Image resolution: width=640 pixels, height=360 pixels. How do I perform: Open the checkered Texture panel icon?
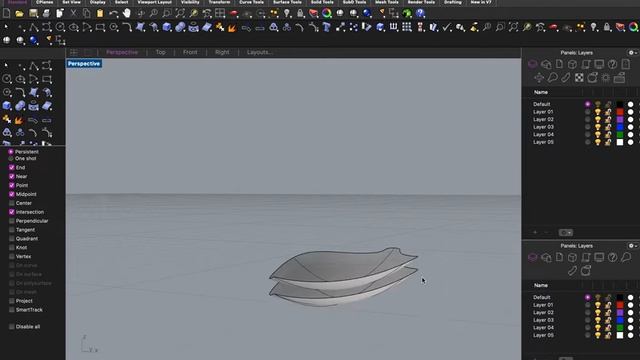[579, 78]
